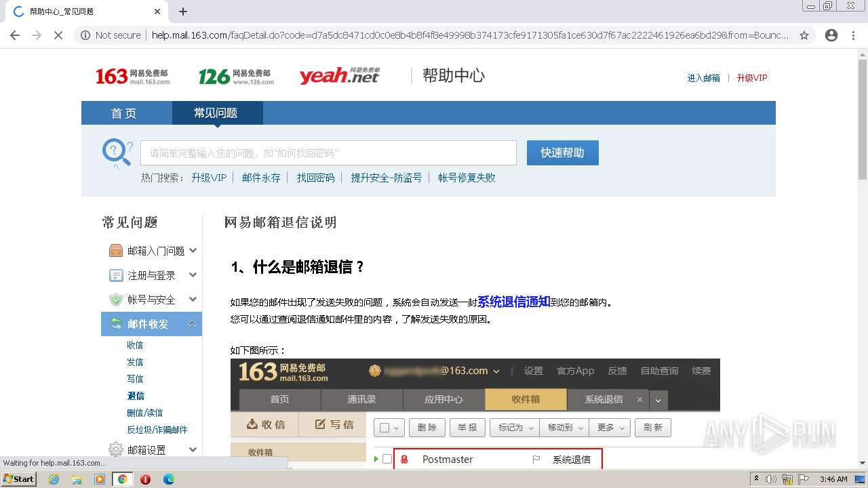Click the 注册与登录 form icon
The height and width of the screenshot is (488, 868).
click(x=116, y=275)
